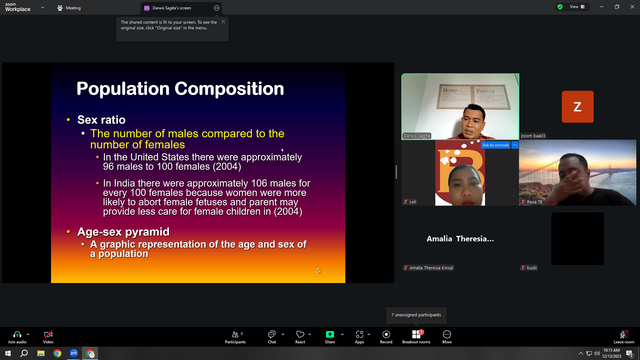
Task: Click the Age-sex pyramid bullet text
Action: [x=123, y=232]
